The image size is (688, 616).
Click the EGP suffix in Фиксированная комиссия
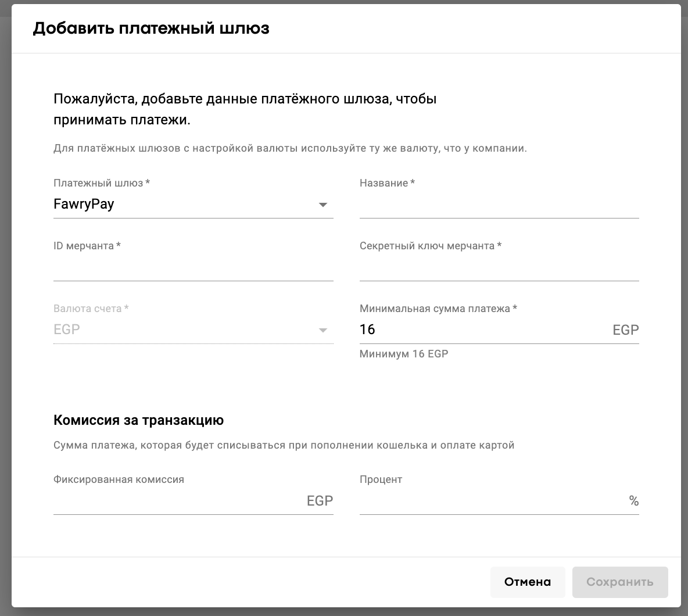(x=320, y=501)
